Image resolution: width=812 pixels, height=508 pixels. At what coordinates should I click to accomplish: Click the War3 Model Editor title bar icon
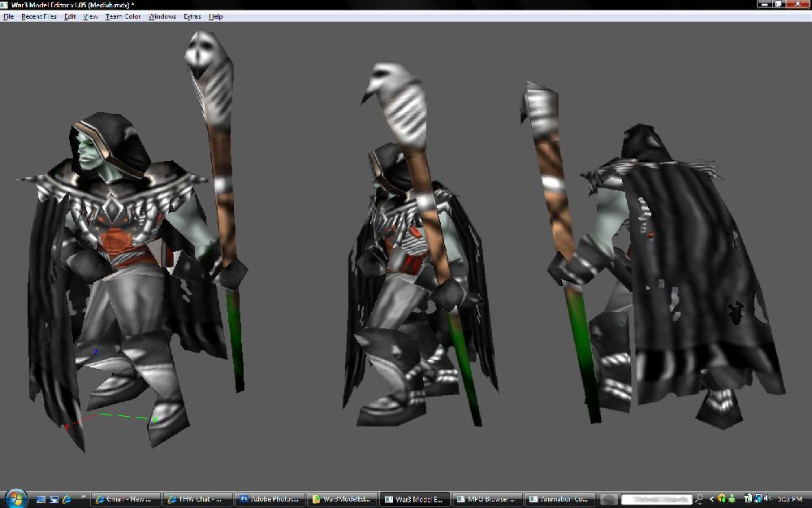point(5,5)
